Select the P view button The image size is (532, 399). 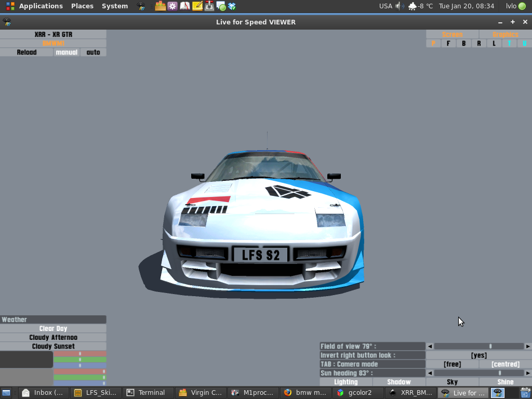pyautogui.click(x=433, y=44)
